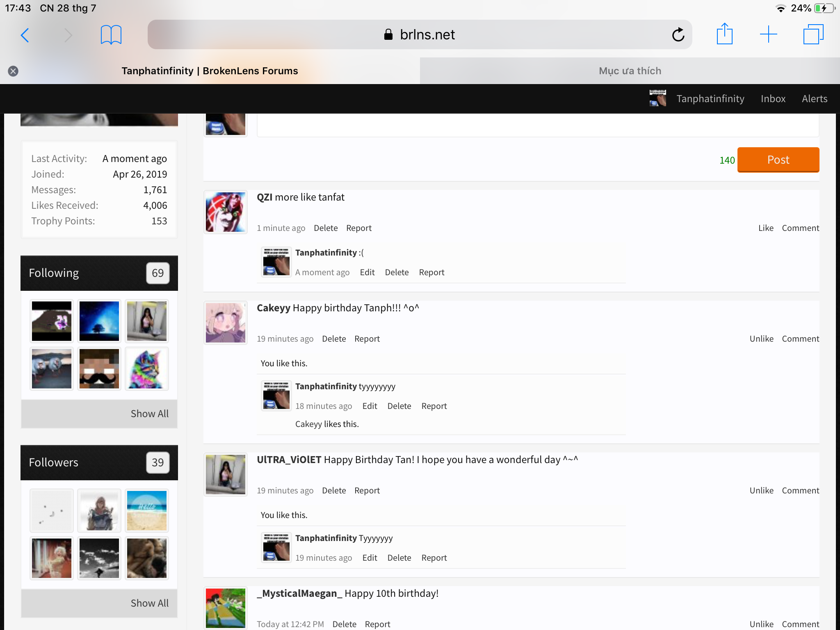Show all tabs overview icon
The height and width of the screenshot is (630, 840).
[813, 34]
